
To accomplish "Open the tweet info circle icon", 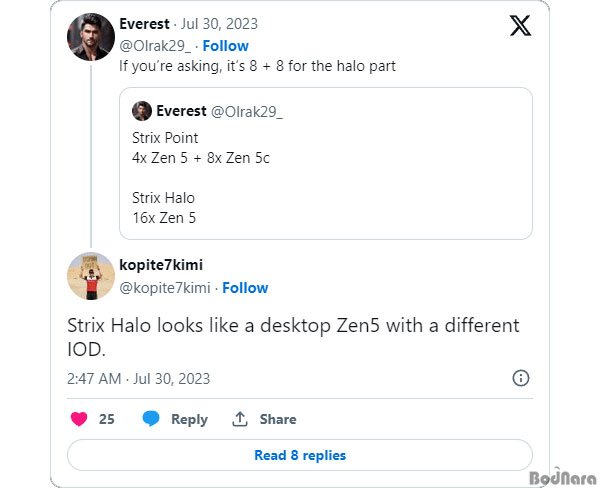I will pos(520,378).
